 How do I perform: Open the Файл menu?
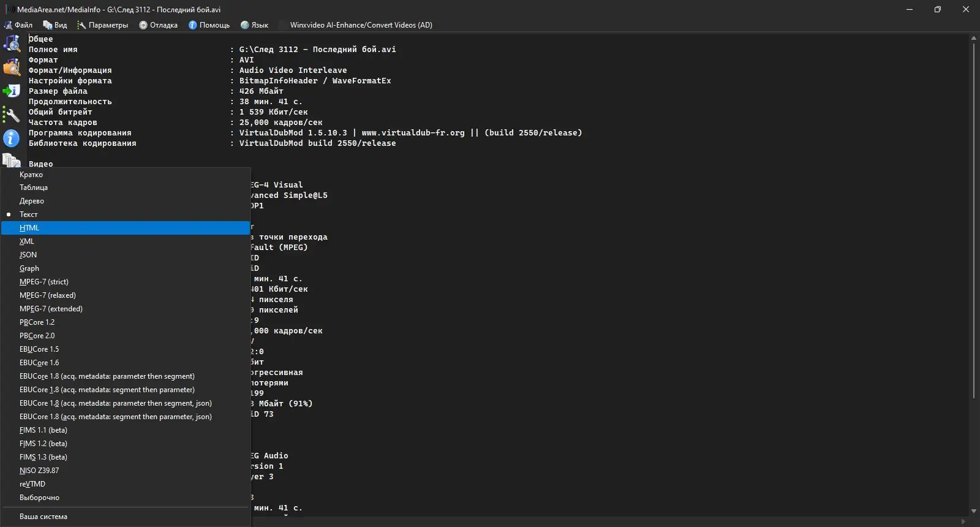click(x=18, y=25)
